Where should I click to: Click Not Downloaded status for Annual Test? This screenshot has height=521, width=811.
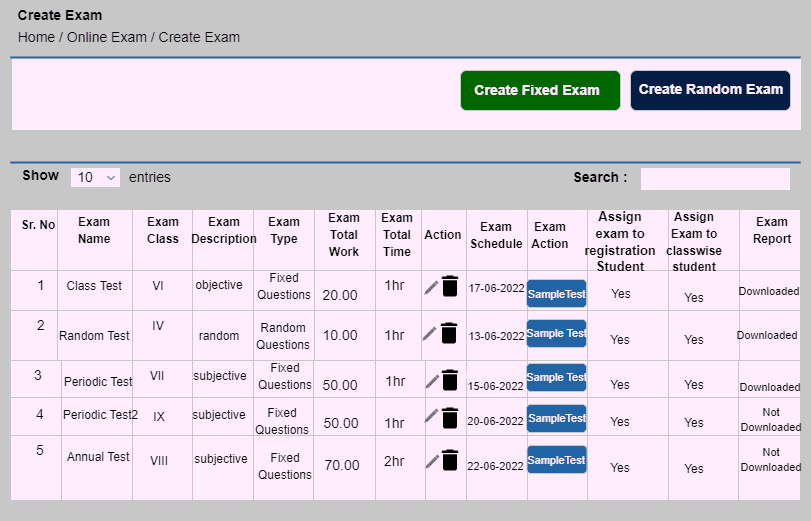771,459
